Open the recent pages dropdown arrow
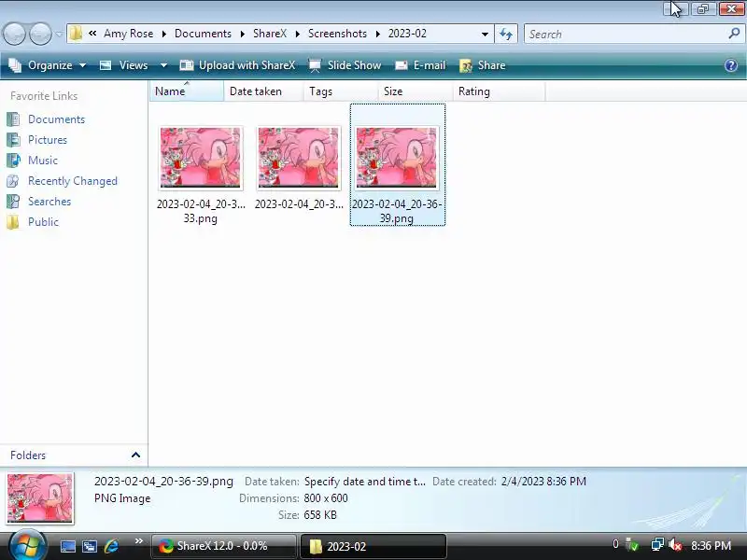The height and width of the screenshot is (560, 747). click(59, 35)
